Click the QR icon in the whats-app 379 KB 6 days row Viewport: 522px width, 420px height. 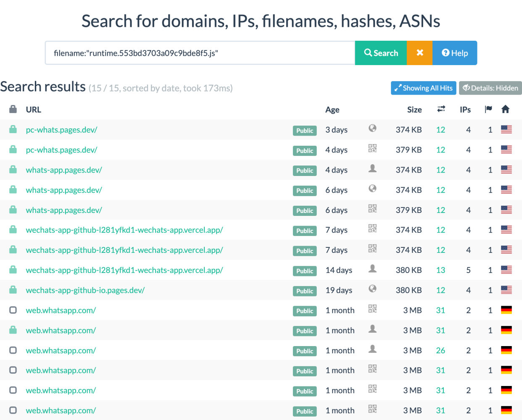pos(372,208)
